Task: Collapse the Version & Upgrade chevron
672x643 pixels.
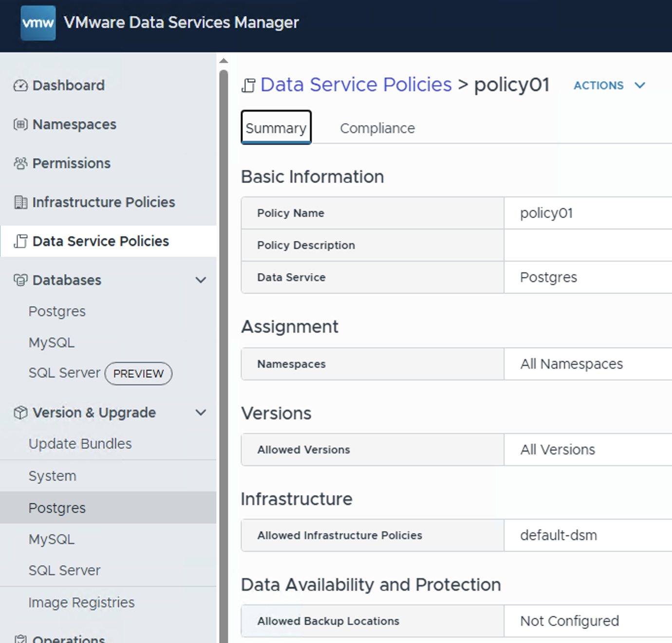Action: (x=201, y=413)
